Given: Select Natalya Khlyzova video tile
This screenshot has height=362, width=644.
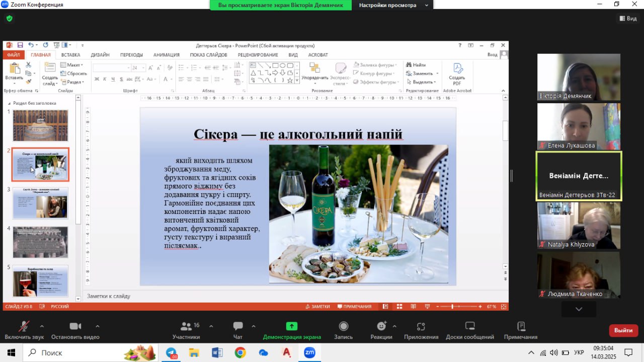Looking at the screenshot, I should (579, 226).
